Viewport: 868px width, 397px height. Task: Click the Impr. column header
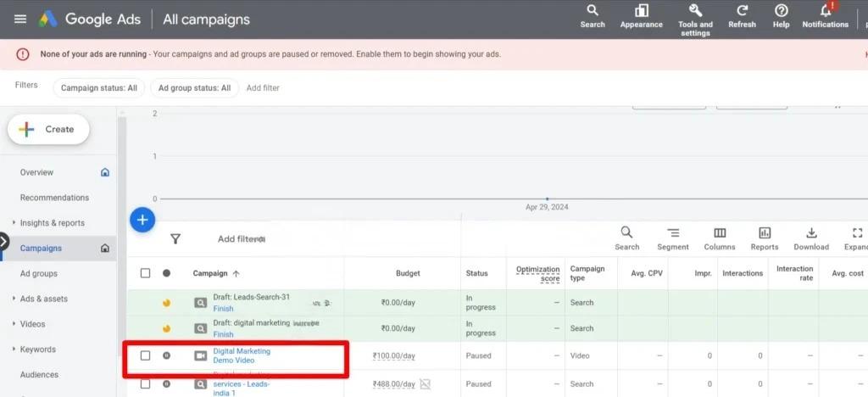pyautogui.click(x=703, y=273)
